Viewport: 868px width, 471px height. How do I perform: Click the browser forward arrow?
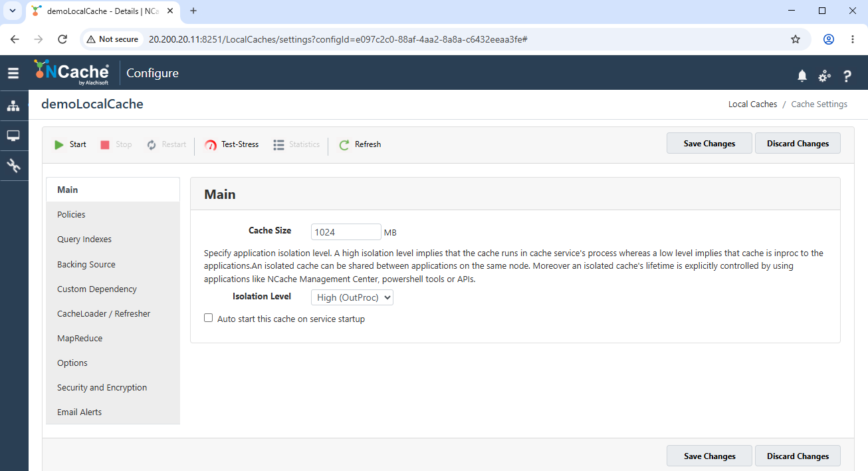(x=39, y=39)
